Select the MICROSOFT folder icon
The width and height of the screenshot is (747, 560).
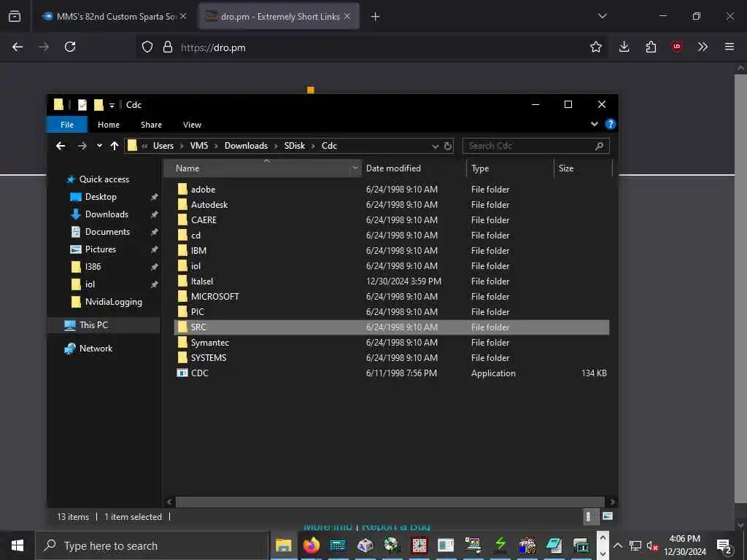coord(182,297)
